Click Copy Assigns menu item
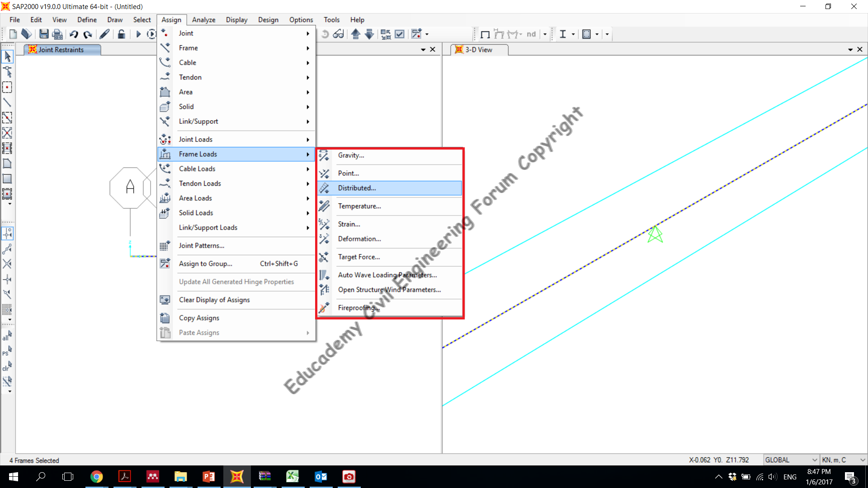Screen dimensions: 868x488 (236, 318)
